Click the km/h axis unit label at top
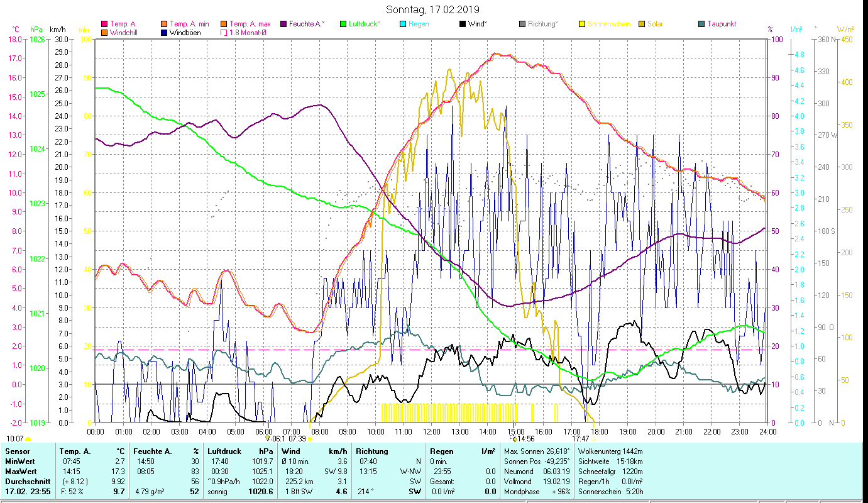Viewport: 868px width, 503px height. [57, 30]
